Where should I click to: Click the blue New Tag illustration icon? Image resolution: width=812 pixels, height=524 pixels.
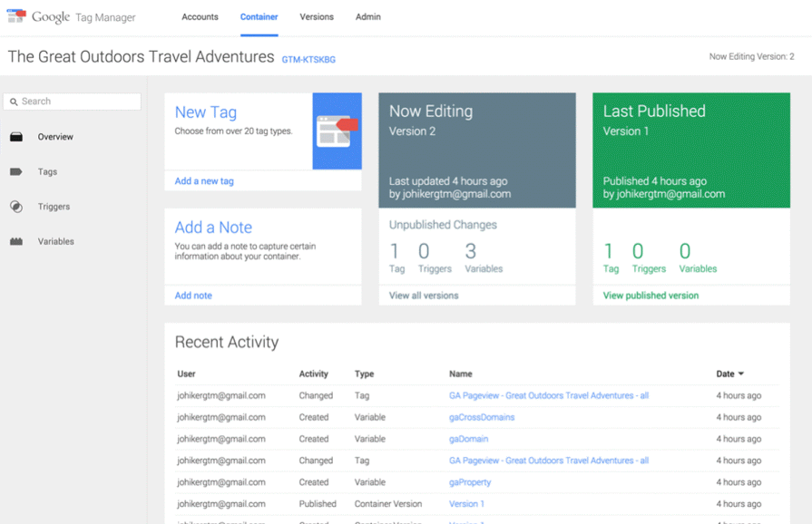338,131
